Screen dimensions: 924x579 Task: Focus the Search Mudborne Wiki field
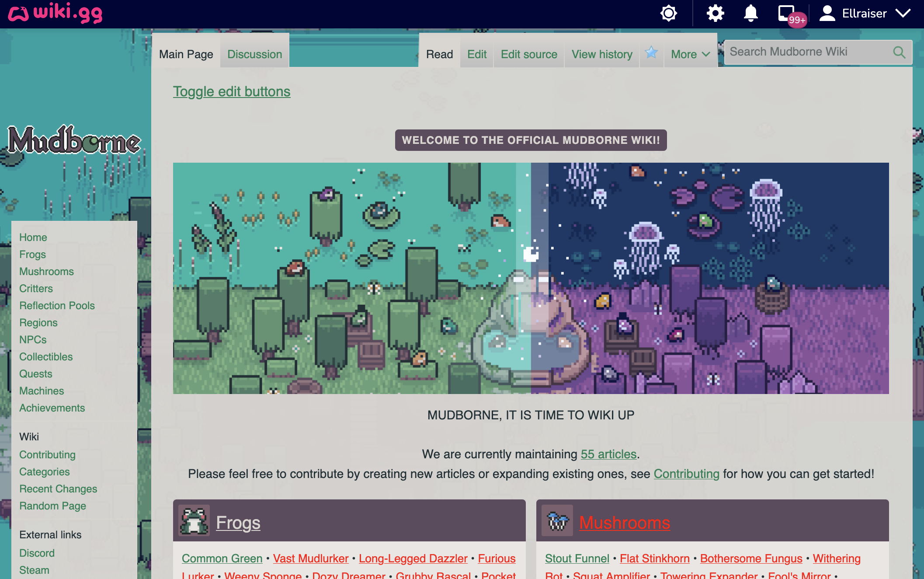click(809, 52)
